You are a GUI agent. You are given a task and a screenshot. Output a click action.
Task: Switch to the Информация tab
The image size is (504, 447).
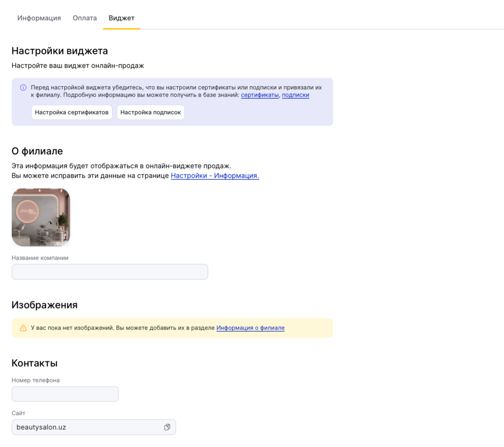(x=39, y=18)
